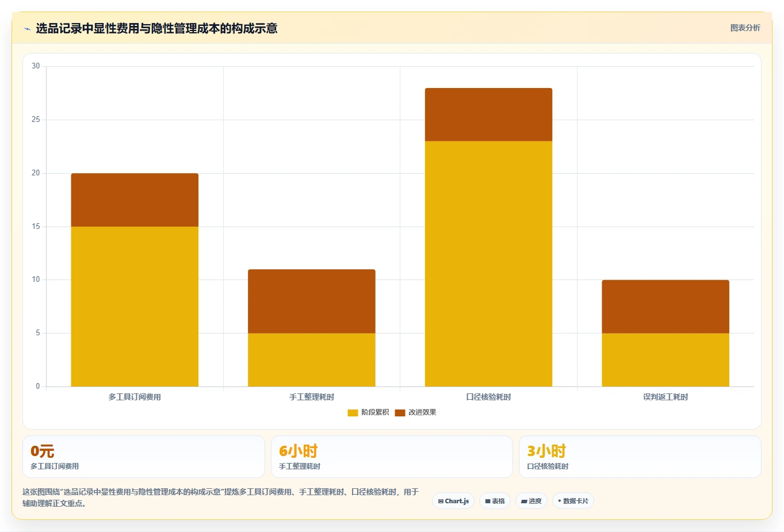Click the 0元 data card
This screenshot has height=532, width=784.
pyautogui.click(x=144, y=457)
